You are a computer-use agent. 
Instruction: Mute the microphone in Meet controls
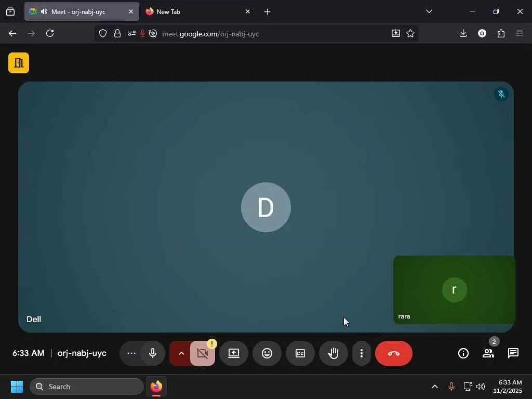(x=153, y=353)
